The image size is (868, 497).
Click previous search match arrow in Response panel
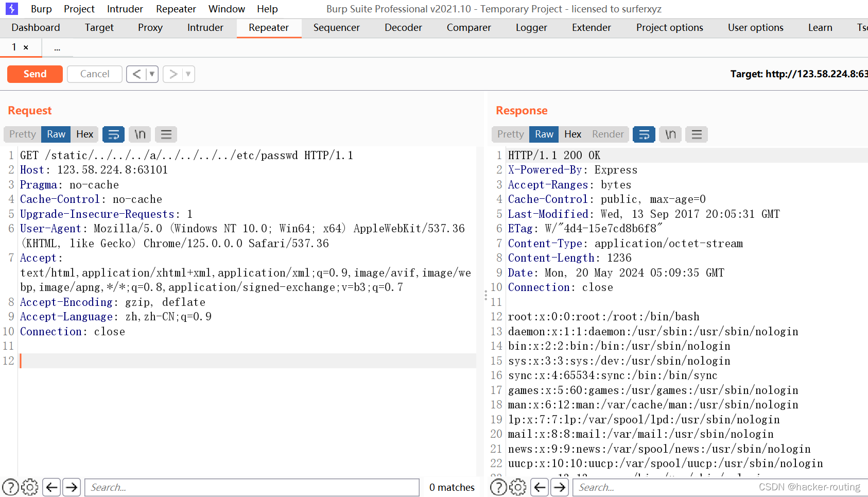539,487
